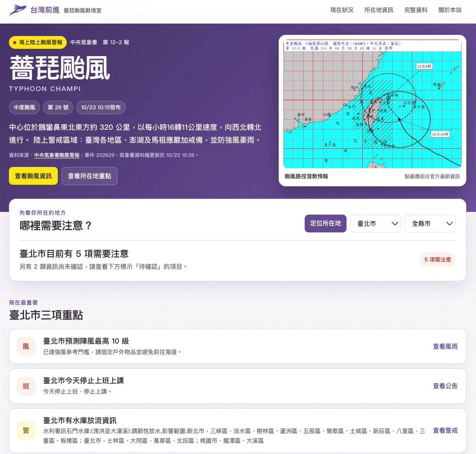Viewport: 476px width, 454px height.
Task: Open 完整資料 nav item
Action: [x=416, y=10]
